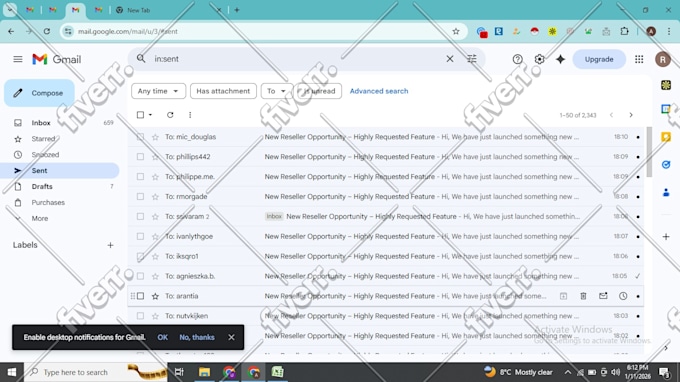Open Chrome extensions puzzle icon
The height and width of the screenshot is (382, 680).
pos(624,31)
